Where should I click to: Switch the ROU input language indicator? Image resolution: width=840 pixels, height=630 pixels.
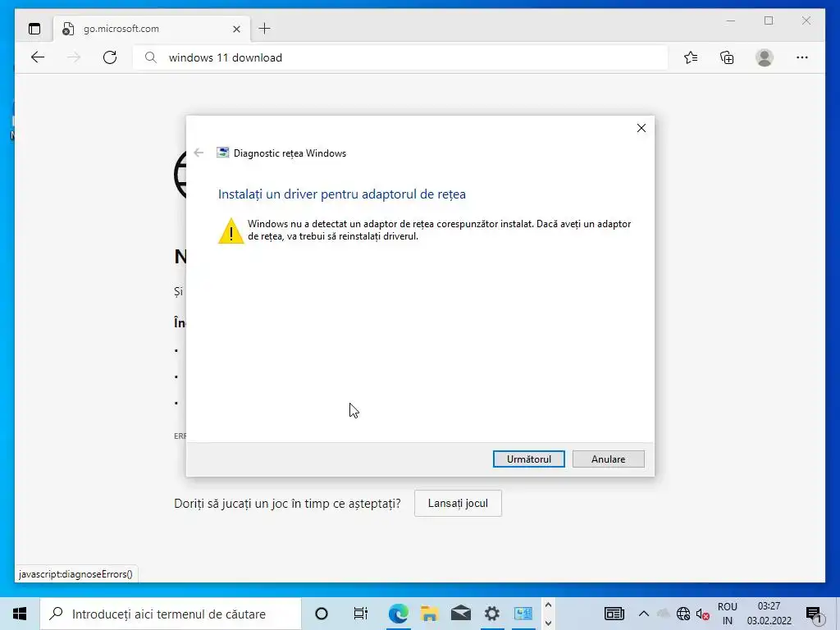click(x=728, y=614)
